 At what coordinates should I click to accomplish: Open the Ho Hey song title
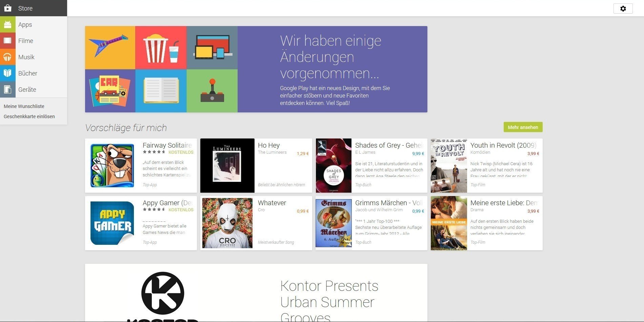pos(269,145)
